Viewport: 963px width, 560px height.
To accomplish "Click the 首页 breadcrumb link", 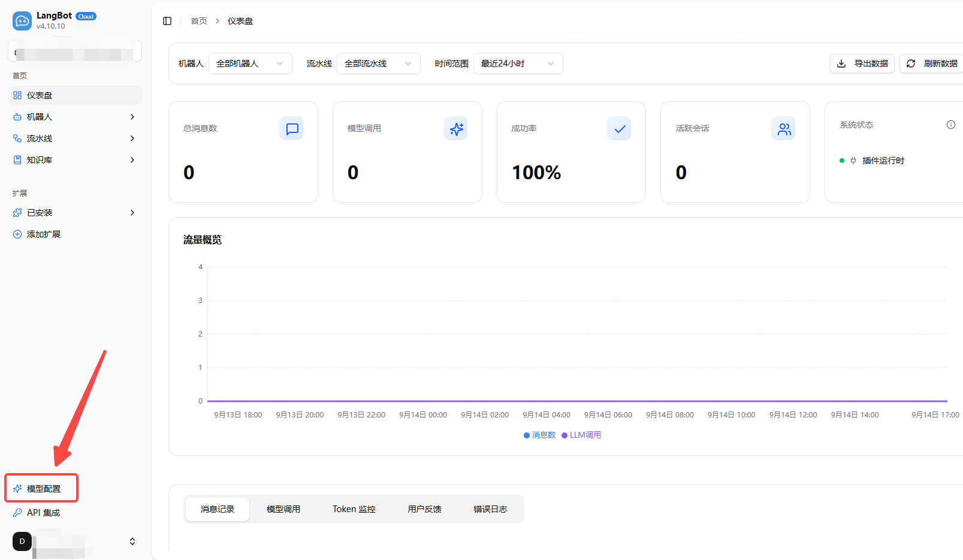I will click(x=199, y=21).
